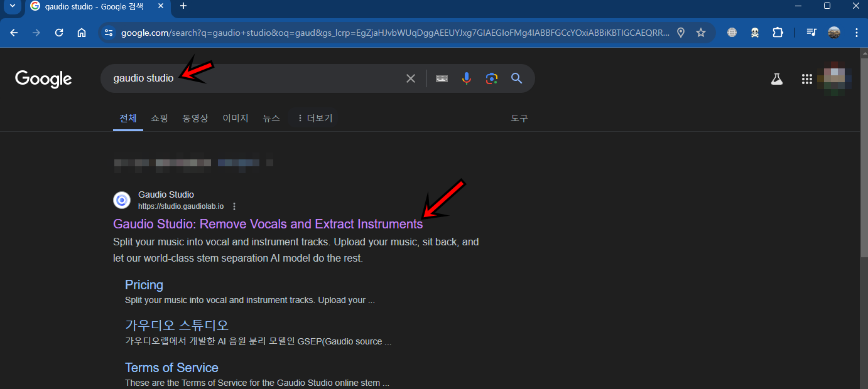The height and width of the screenshot is (389, 868).
Task: Open the Google apps grid
Action: pyautogui.click(x=807, y=78)
